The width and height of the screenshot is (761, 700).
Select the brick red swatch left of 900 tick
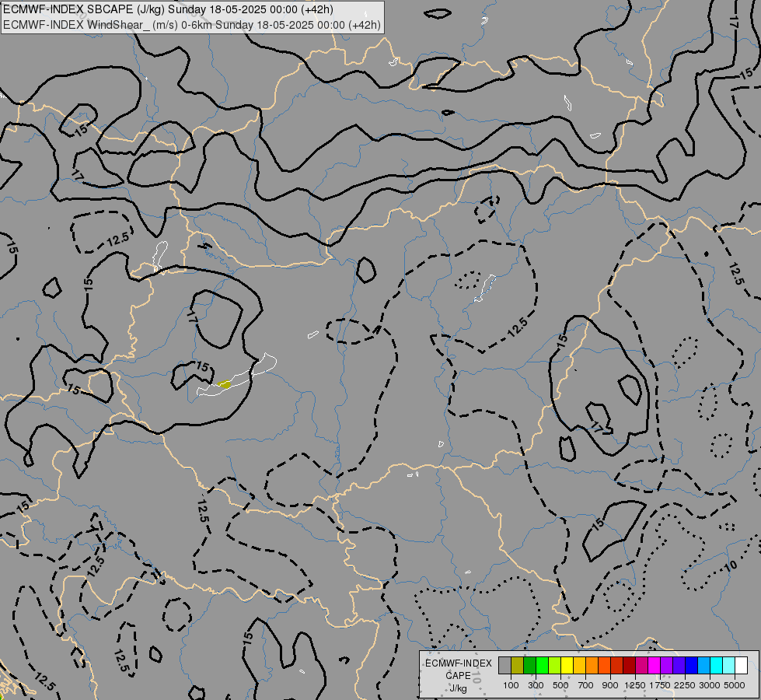tap(617, 665)
